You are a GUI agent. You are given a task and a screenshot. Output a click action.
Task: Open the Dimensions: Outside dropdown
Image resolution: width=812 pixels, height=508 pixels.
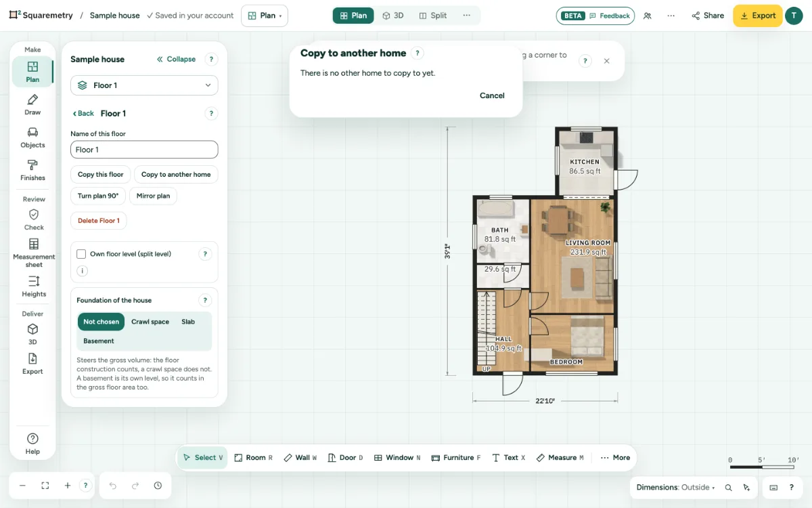675,488
